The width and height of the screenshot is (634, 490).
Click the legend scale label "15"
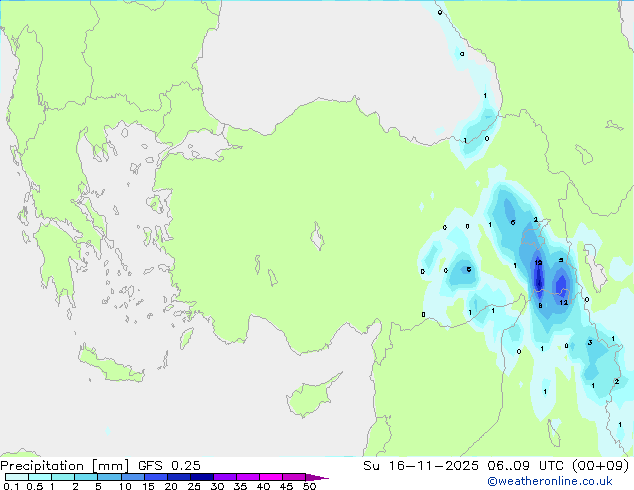pos(148,486)
